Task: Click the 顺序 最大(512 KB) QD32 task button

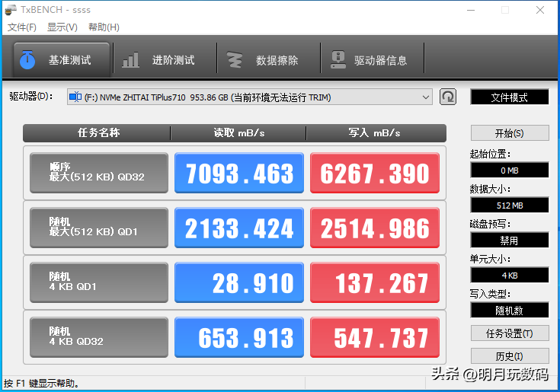Action: pyautogui.click(x=99, y=173)
